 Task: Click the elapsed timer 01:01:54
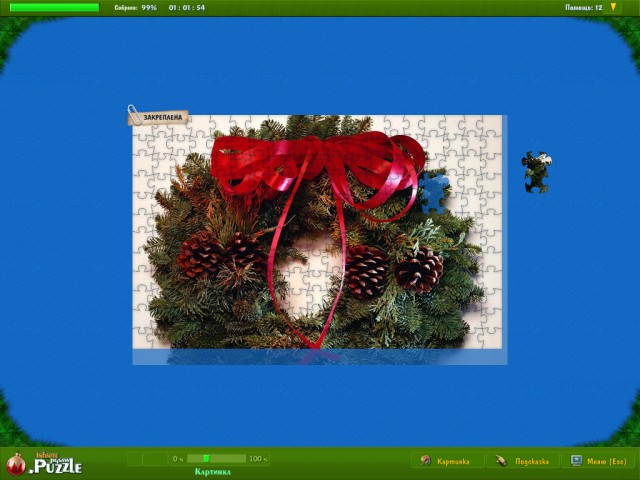coord(187,7)
